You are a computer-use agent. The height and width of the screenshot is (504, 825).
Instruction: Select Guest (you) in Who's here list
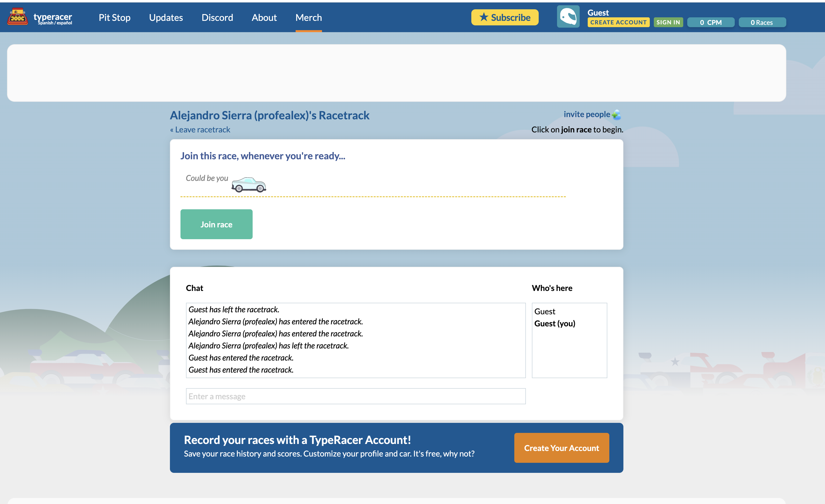pos(555,324)
